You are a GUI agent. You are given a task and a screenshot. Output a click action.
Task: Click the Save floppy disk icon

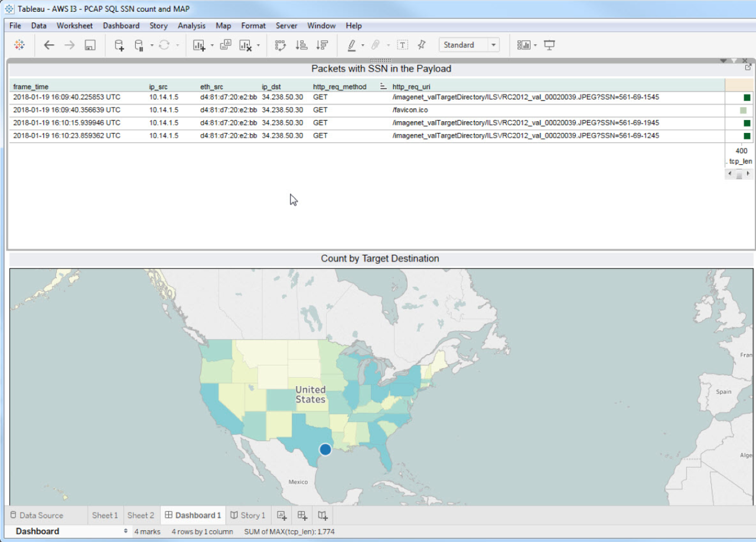click(90, 45)
